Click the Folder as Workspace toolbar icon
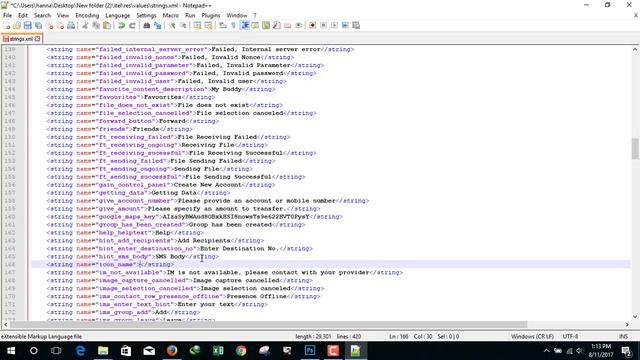The width and height of the screenshot is (640, 360). pos(288,25)
